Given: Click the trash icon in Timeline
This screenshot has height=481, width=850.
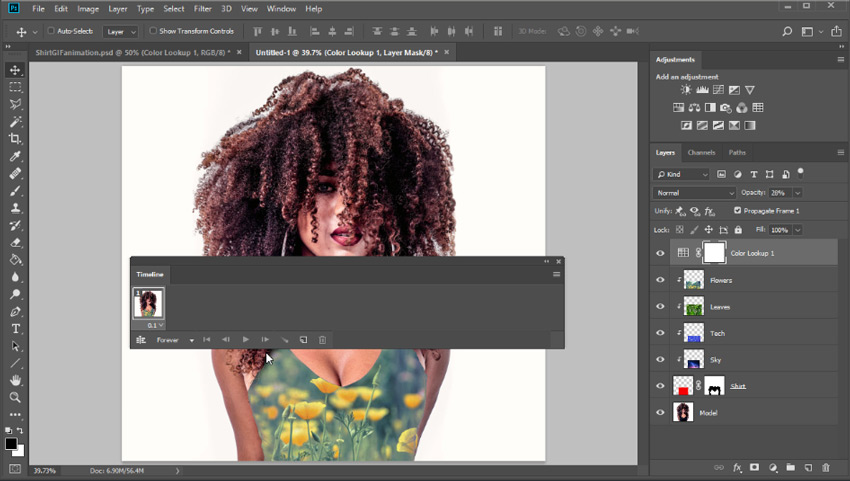Looking at the screenshot, I should (323, 340).
